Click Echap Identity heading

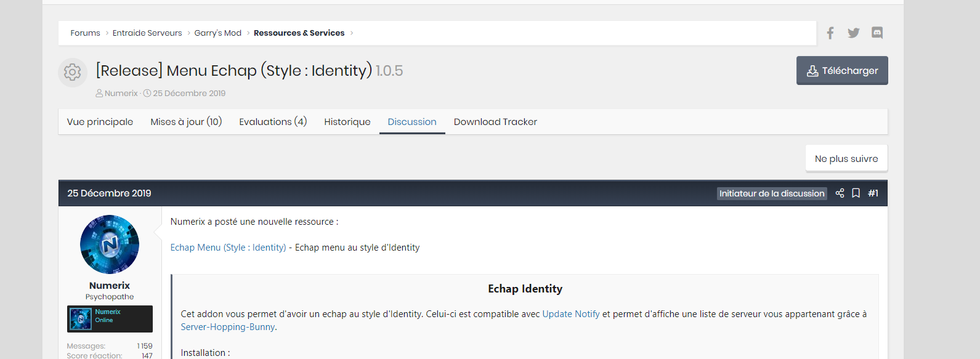525,289
